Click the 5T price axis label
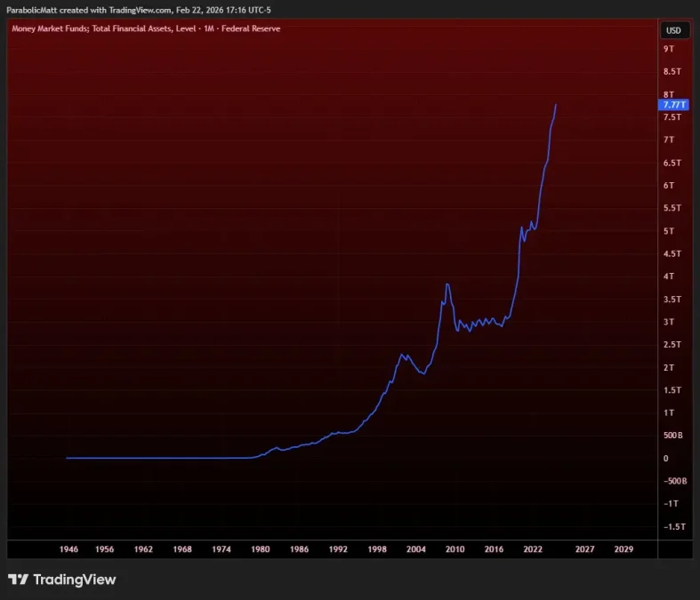The width and height of the screenshot is (700, 600). [x=669, y=231]
